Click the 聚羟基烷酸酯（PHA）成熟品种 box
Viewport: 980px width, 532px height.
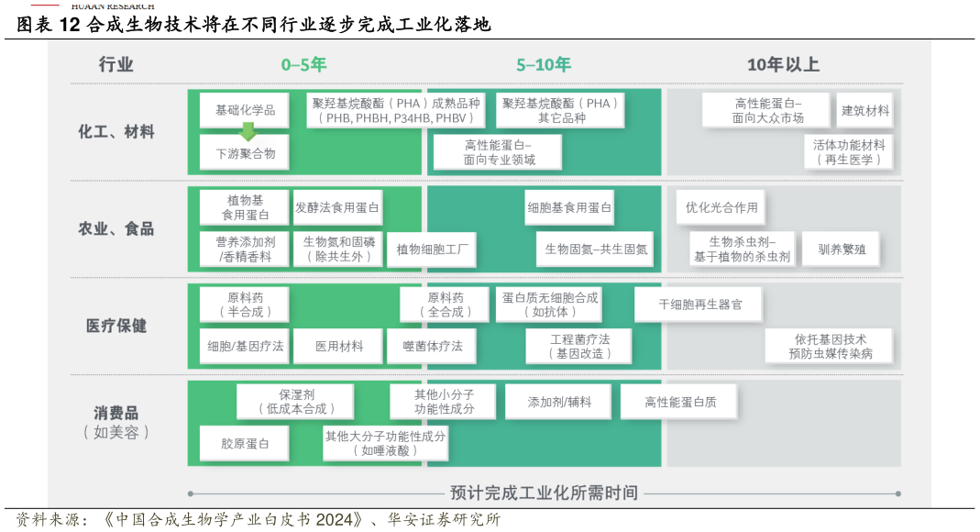[396, 111]
